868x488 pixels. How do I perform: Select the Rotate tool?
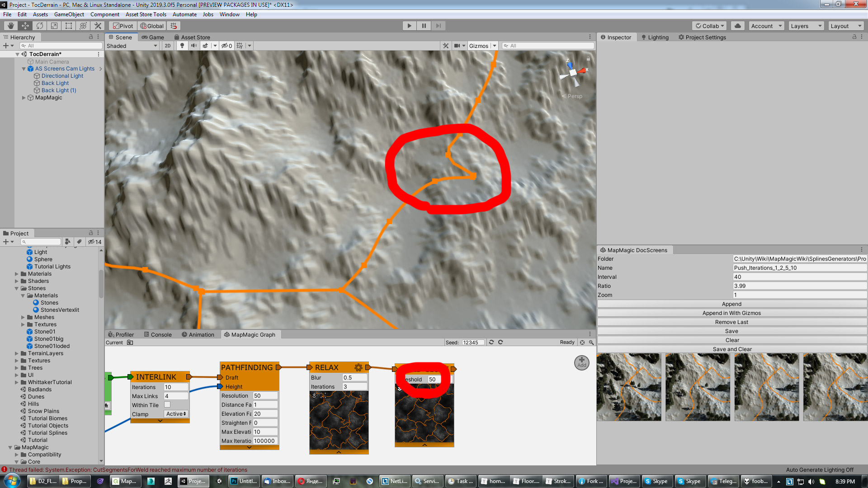click(40, 26)
